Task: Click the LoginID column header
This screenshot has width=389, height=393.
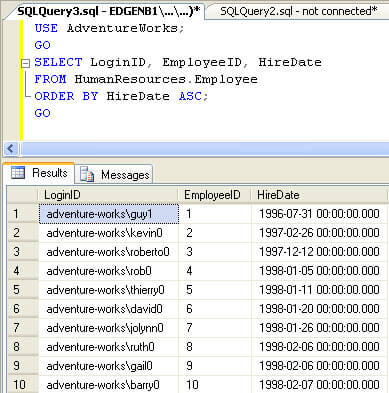Action: (108, 195)
